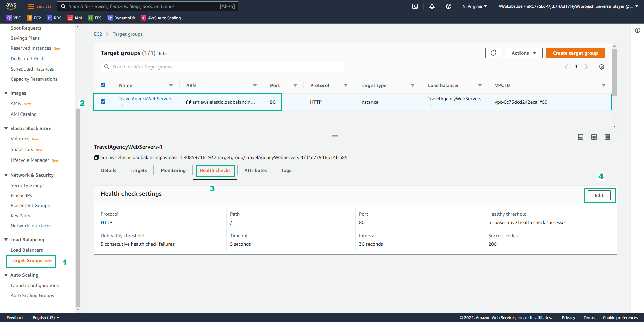Click the search magnifier in top bar

coord(63,6)
